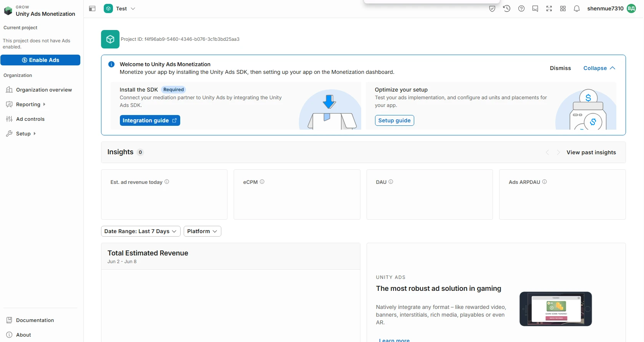Click the fullscreen expand icon
The image size is (644, 342).
point(549,8)
